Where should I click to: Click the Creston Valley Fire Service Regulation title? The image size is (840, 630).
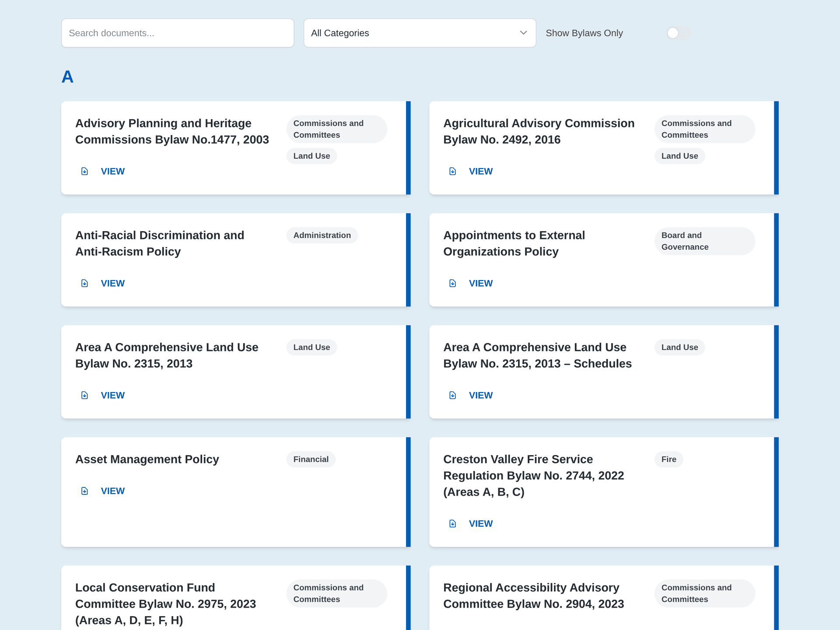click(533, 476)
